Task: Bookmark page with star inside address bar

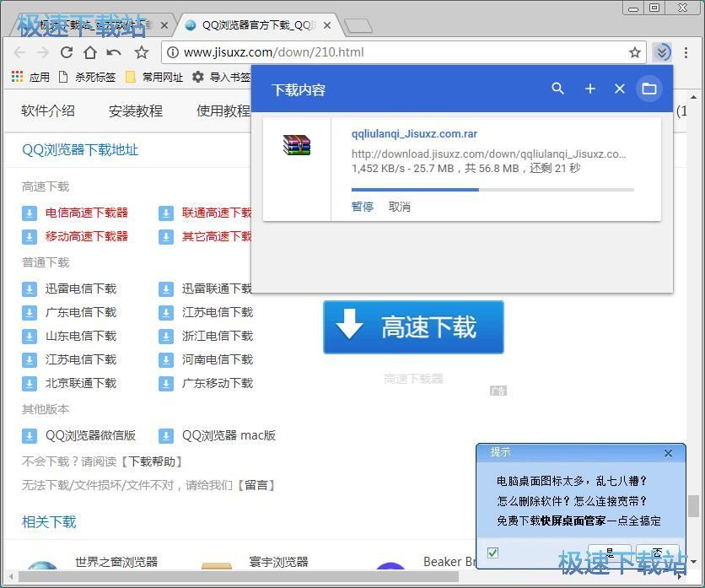Action: tap(635, 52)
